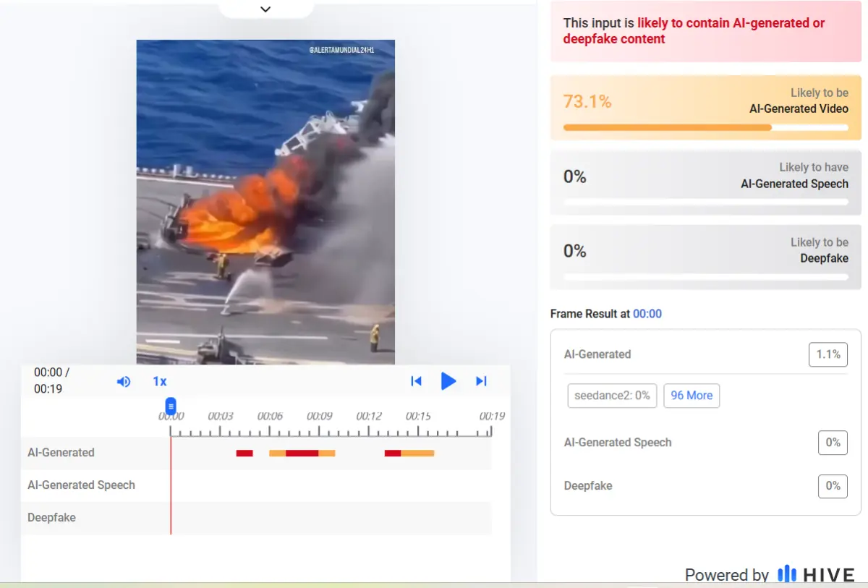Skip to next frame button
The width and height of the screenshot is (868, 588).
[x=481, y=381]
